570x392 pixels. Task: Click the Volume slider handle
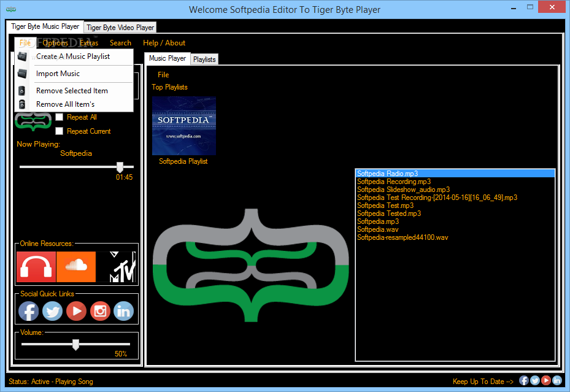(x=75, y=344)
